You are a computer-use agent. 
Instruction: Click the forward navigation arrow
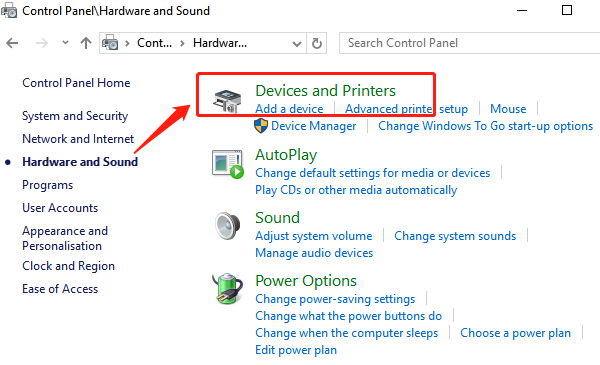point(41,43)
